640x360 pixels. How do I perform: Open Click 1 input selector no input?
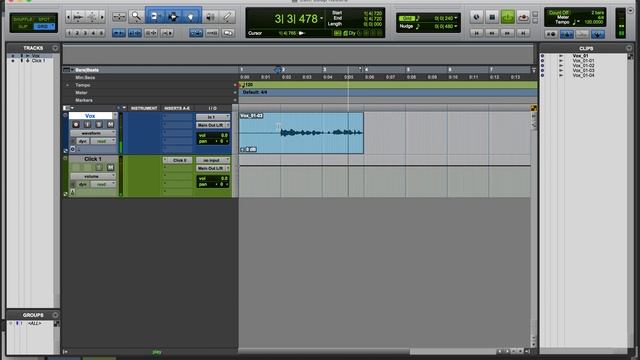[213, 160]
